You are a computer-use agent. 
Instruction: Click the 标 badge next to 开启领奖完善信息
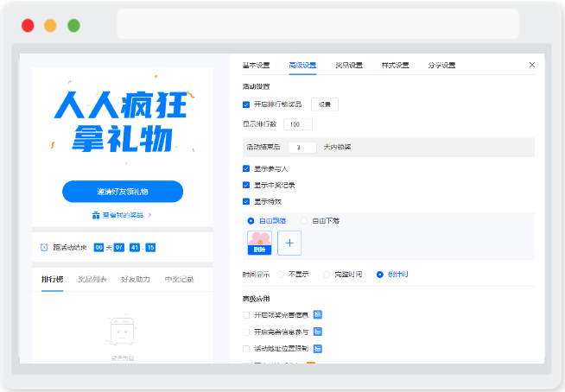(x=317, y=314)
